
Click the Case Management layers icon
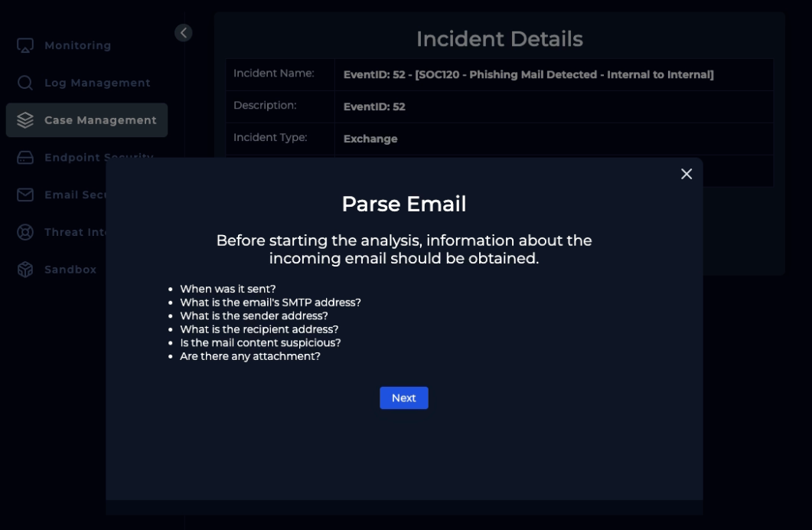25,120
